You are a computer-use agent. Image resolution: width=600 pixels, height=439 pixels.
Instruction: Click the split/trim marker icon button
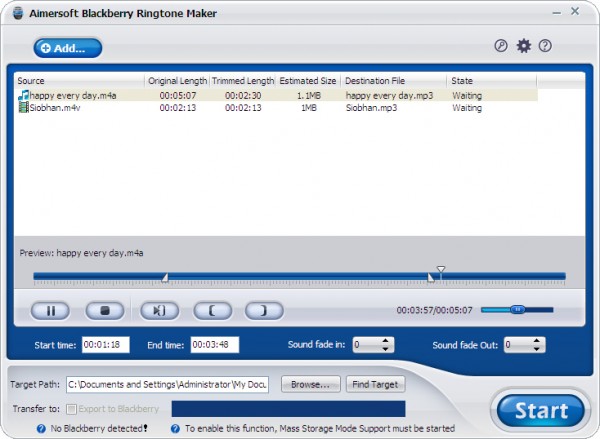[158, 310]
